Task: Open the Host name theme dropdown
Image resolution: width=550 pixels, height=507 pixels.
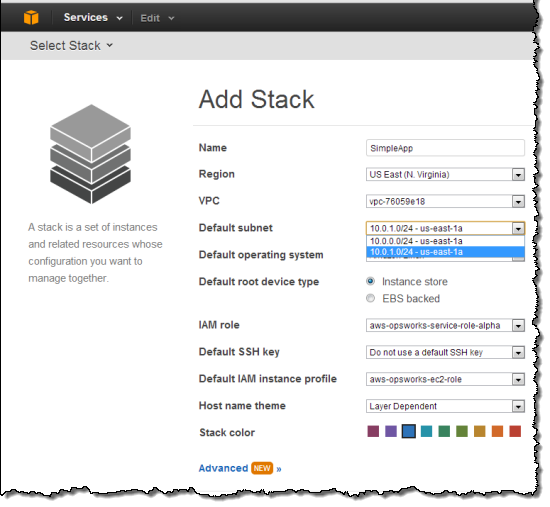Action: [x=445, y=406]
